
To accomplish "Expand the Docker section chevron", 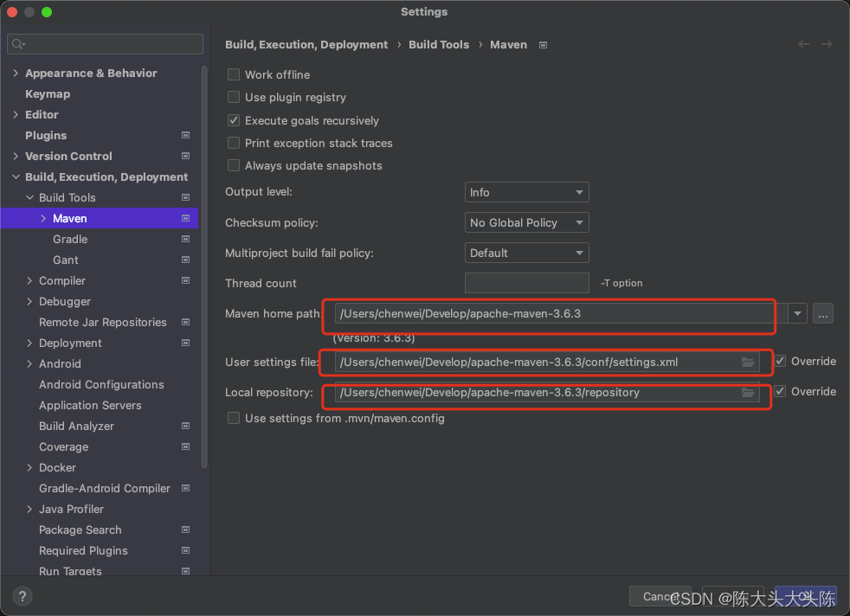I will (x=29, y=467).
